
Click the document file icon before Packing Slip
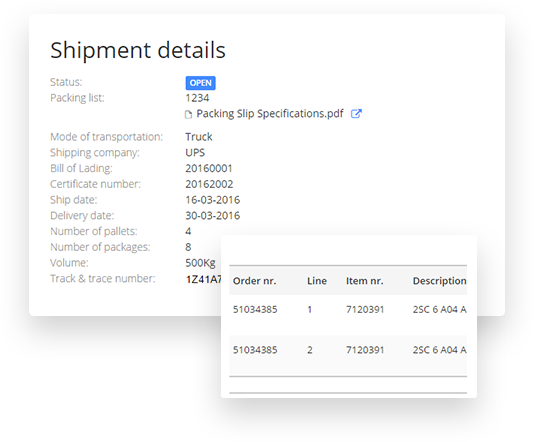[x=188, y=115]
